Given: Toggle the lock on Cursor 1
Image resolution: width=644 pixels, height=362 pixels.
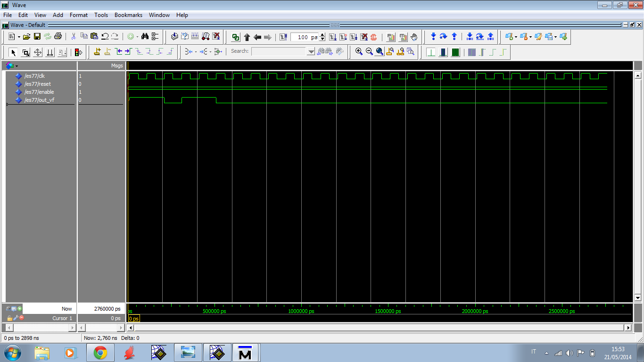Looking at the screenshot, I should (x=10, y=318).
